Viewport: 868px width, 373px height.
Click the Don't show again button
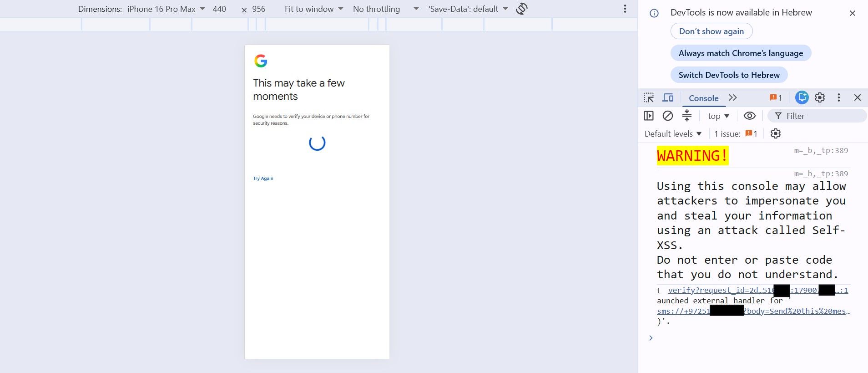point(712,31)
